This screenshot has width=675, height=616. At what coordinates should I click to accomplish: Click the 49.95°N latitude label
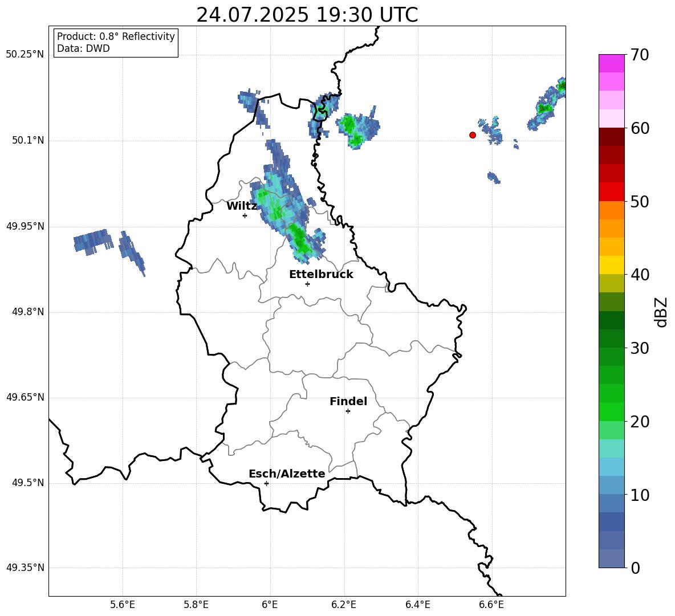[25, 226]
